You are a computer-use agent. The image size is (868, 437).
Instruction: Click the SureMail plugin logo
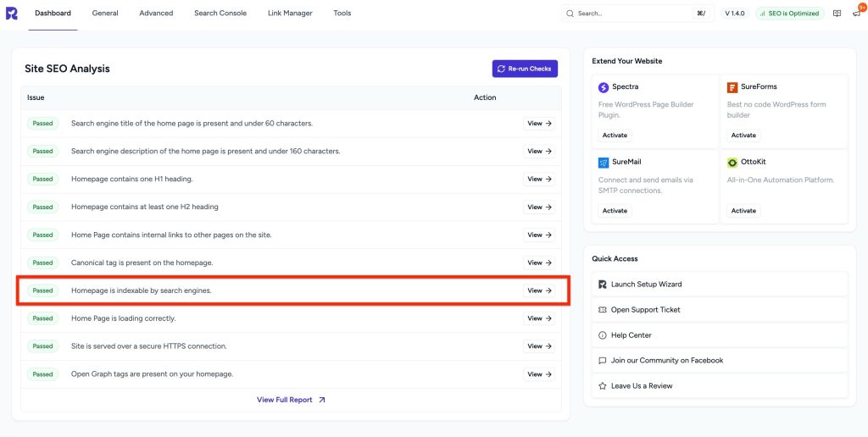click(x=604, y=163)
